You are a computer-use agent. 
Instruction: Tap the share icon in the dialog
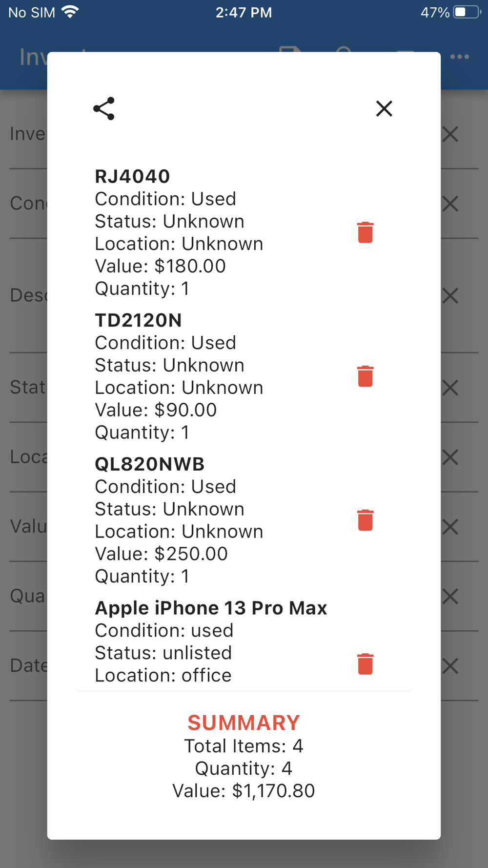pos(104,108)
